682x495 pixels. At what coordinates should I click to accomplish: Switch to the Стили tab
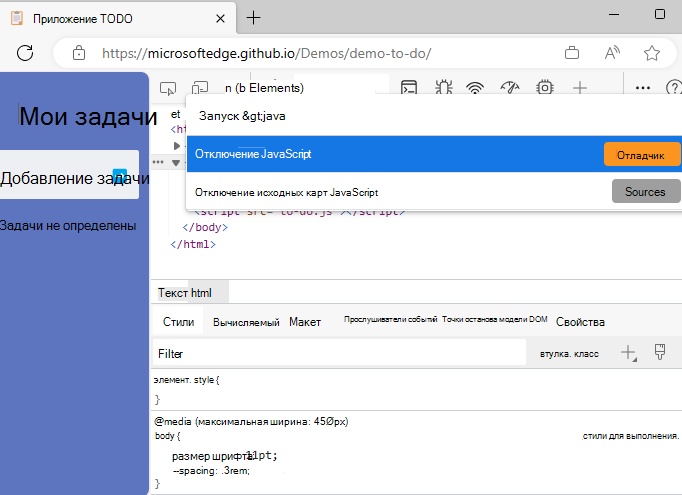click(x=178, y=322)
